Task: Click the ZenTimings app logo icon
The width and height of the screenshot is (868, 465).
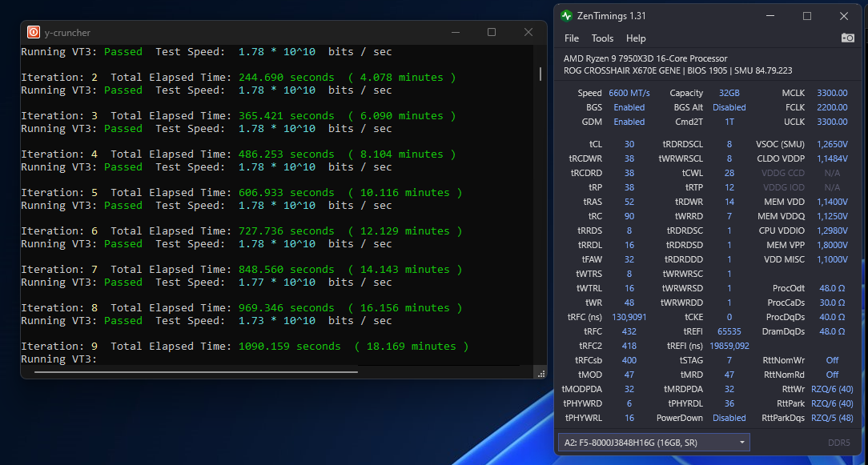Action: pos(566,16)
